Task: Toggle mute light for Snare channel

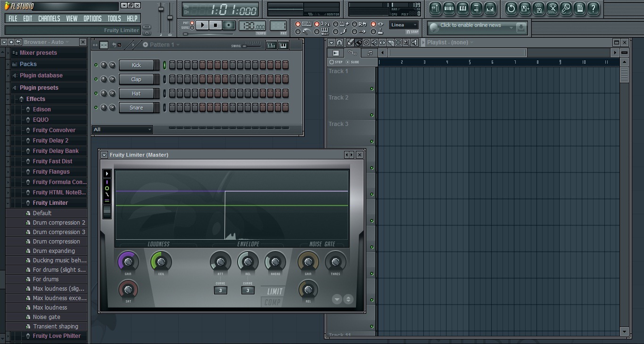Action: [96, 108]
